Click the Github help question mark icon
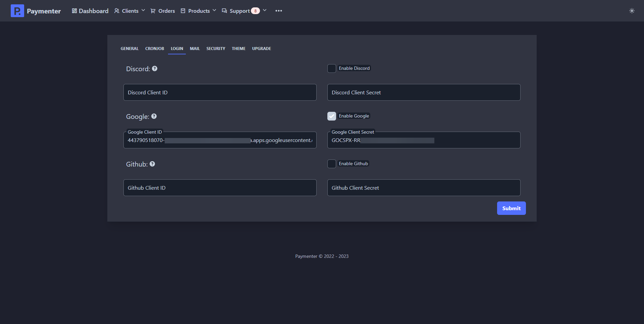The width and height of the screenshot is (644, 324). point(152,164)
